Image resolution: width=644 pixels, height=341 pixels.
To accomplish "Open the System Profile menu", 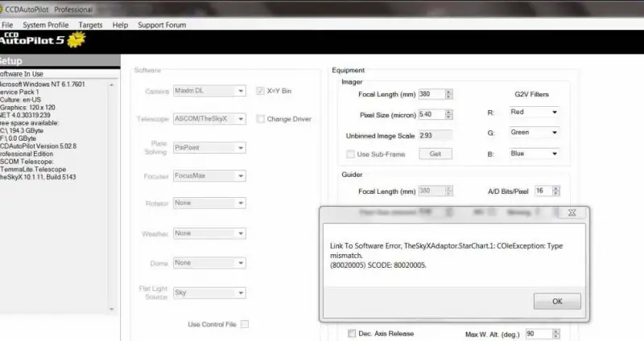I will click(x=45, y=25).
